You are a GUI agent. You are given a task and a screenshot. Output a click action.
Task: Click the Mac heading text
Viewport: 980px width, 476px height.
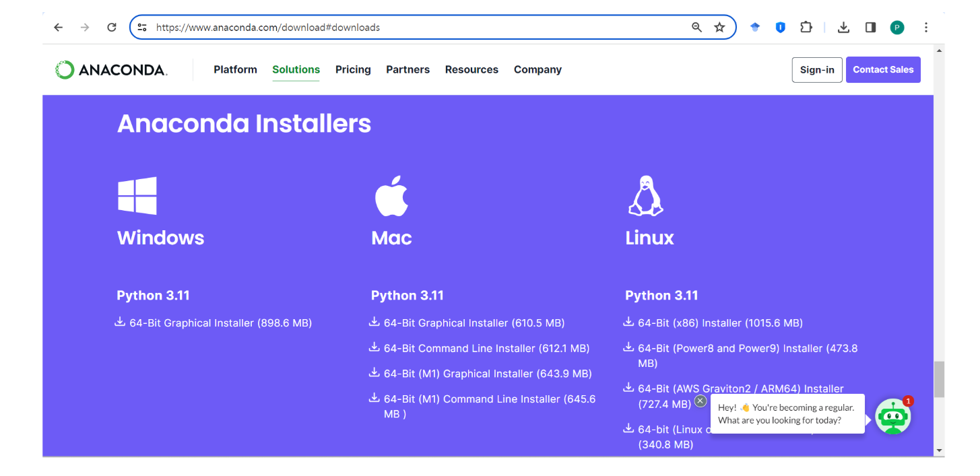(391, 238)
